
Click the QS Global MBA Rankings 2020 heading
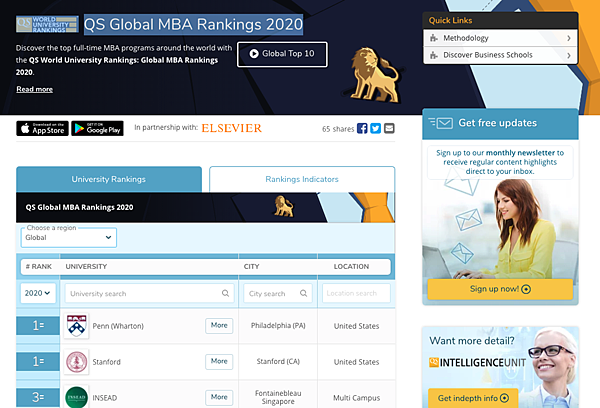pyautogui.click(x=193, y=24)
